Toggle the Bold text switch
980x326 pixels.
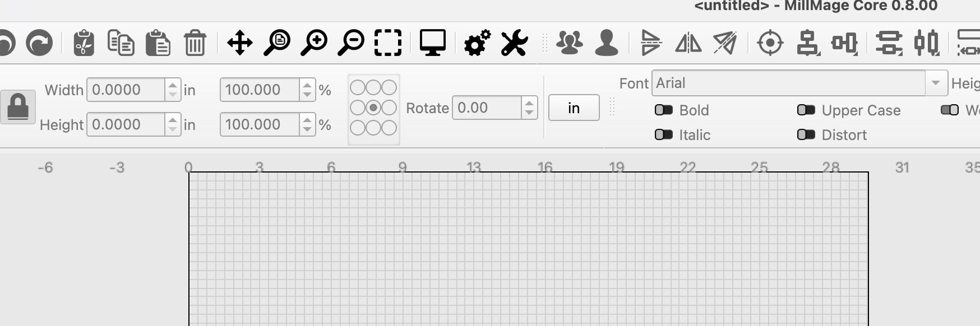(x=664, y=110)
